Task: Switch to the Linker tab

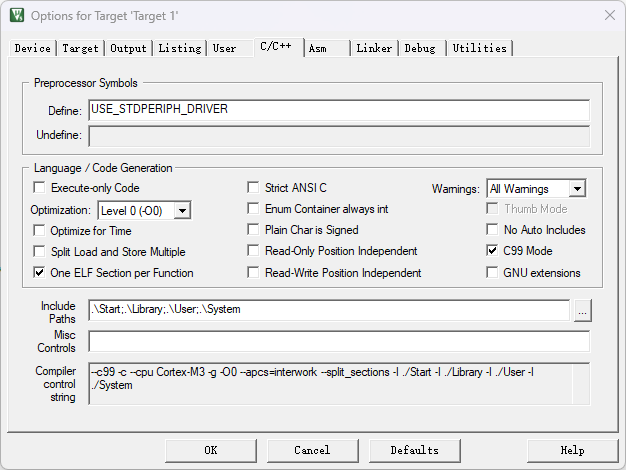Action: pyautogui.click(x=374, y=48)
